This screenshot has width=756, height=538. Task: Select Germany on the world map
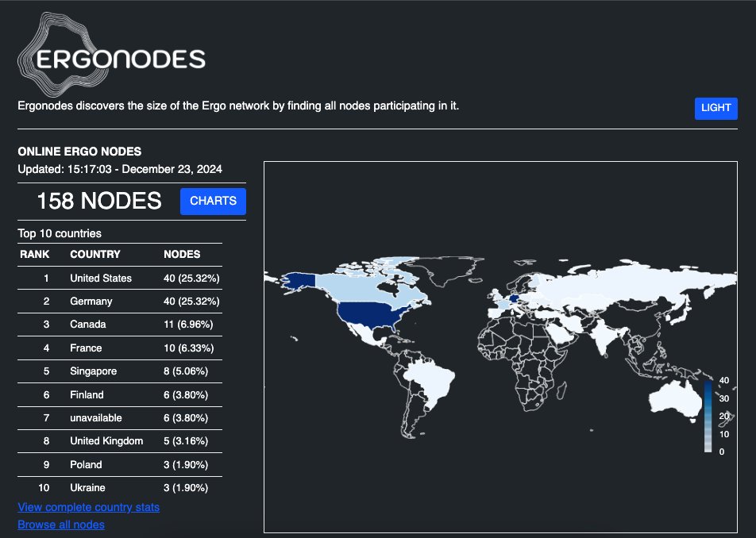(515, 299)
